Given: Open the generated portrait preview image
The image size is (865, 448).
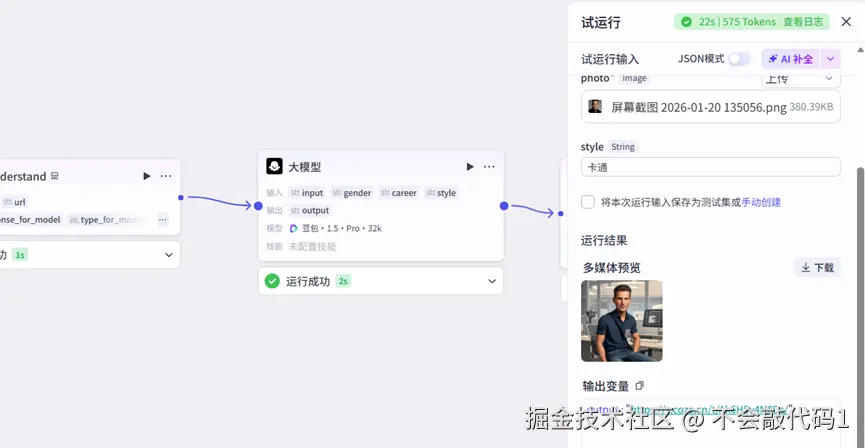Looking at the screenshot, I should click(x=622, y=321).
